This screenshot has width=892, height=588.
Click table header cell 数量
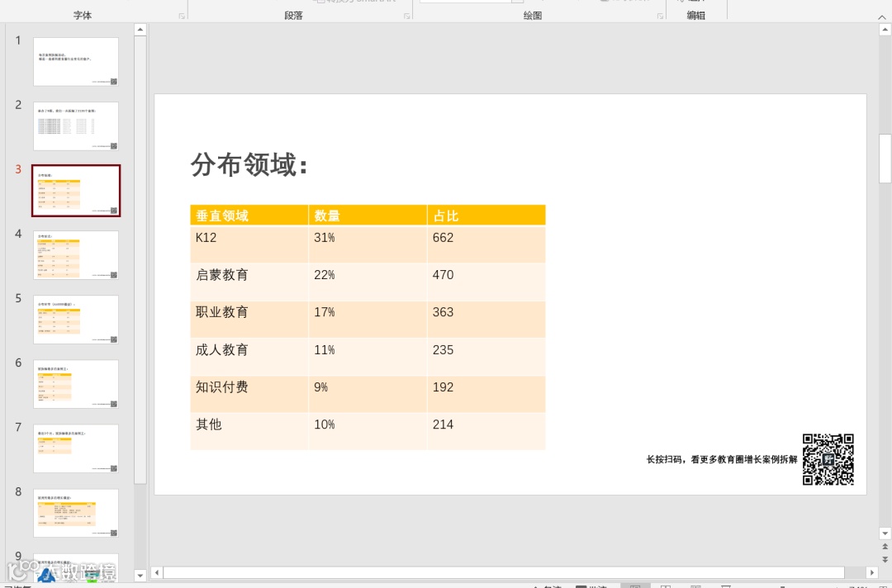[368, 216]
